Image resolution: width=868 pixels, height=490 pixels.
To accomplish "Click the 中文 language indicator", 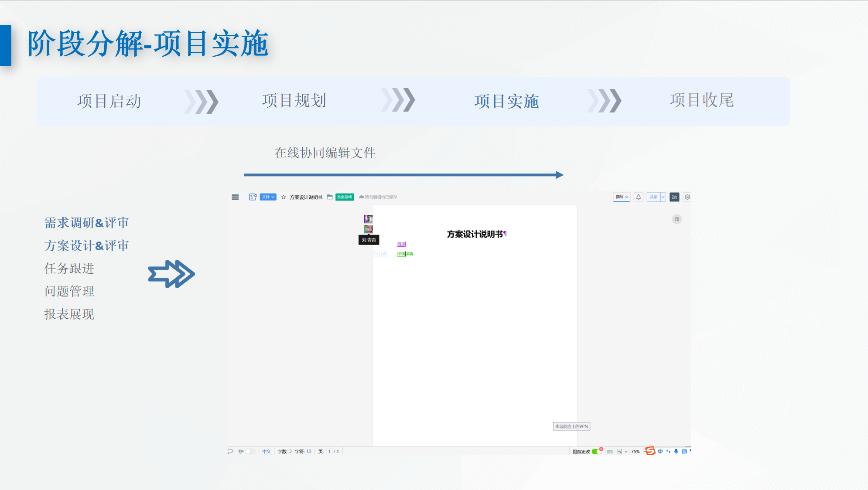I will point(267,452).
